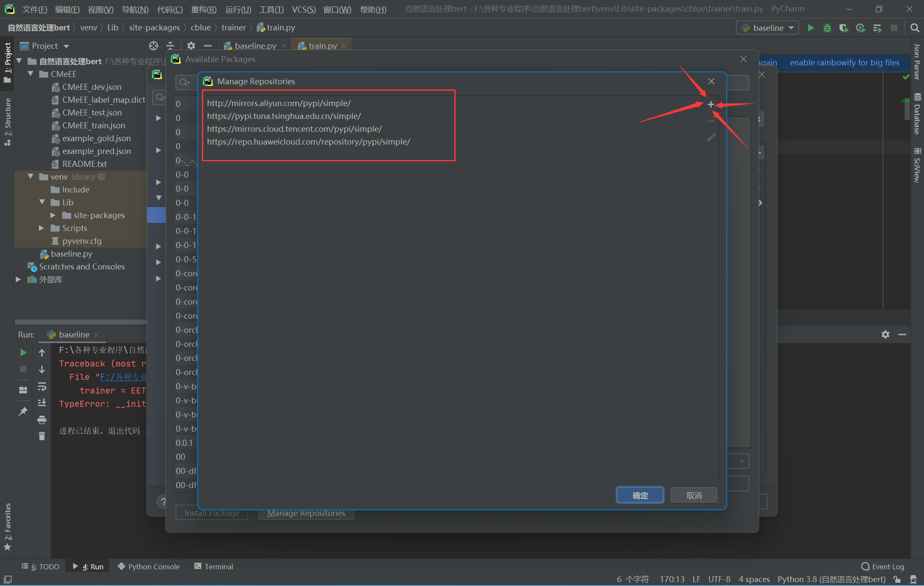The height and width of the screenshot is (586, 924).
Task: Open the VCS(S) menu
Action: [x=304, y=9]
